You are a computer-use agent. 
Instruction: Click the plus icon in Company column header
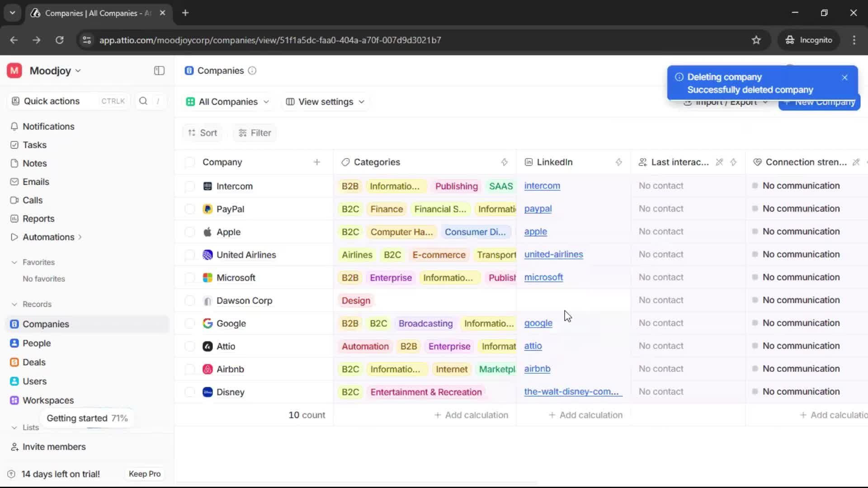click(317, 162)
